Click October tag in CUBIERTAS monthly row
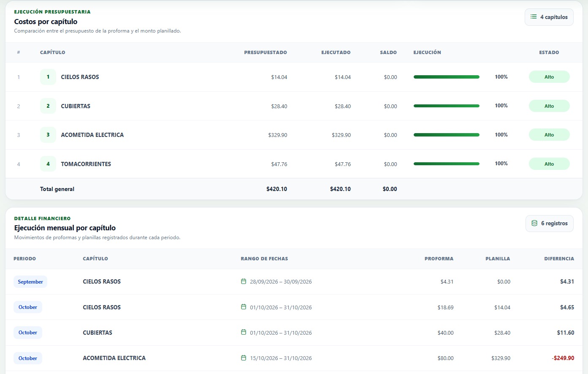The image size is (588, 374). 28,333
